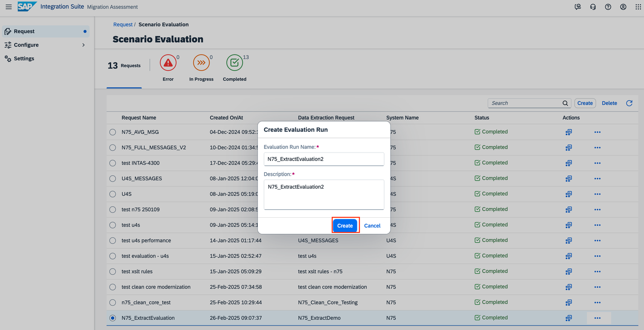Open the user profile icon
Screen dimensions: 644x330
[623, 7]
